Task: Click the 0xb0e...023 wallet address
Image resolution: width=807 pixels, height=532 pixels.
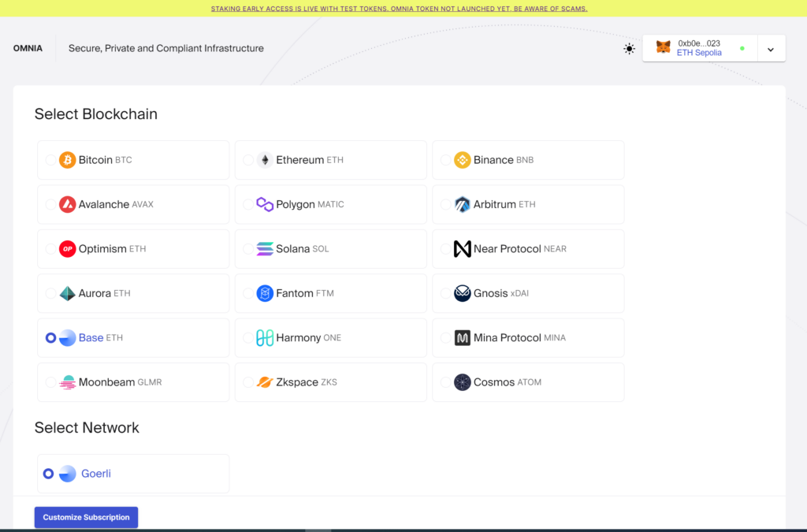Action: pos(699,43)
